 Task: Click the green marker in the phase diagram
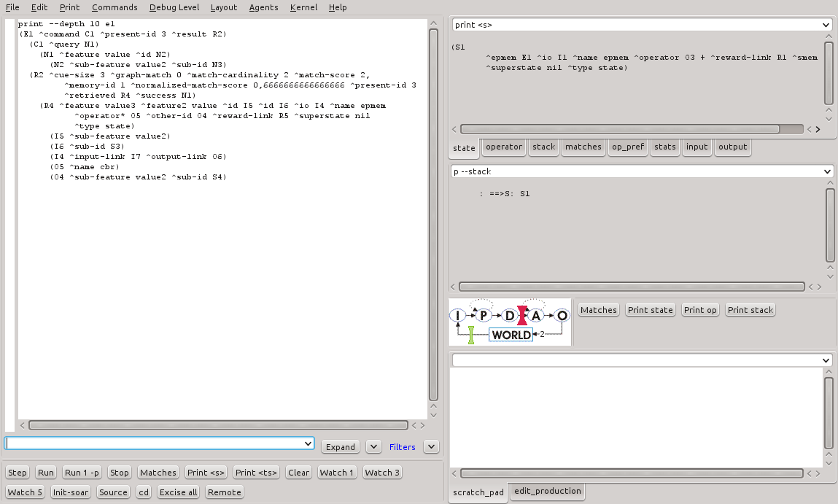pos(471,335)
